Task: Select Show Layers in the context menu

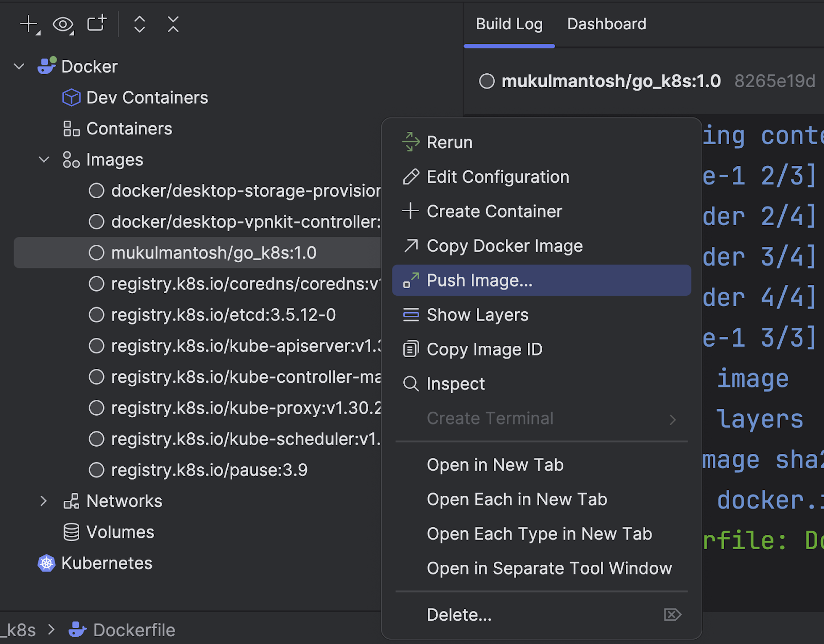Action: (542, 315)
